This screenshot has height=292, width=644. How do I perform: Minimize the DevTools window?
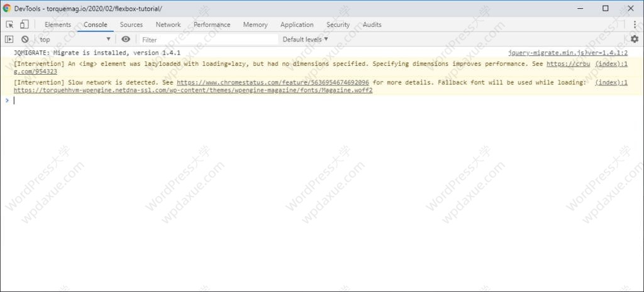click(x=580, y=8)
